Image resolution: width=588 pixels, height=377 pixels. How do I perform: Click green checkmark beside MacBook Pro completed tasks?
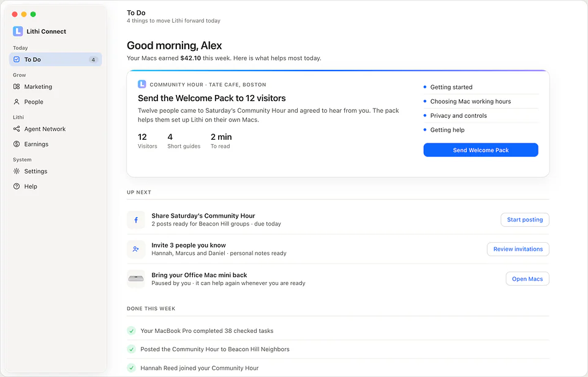tap(131, 331)
